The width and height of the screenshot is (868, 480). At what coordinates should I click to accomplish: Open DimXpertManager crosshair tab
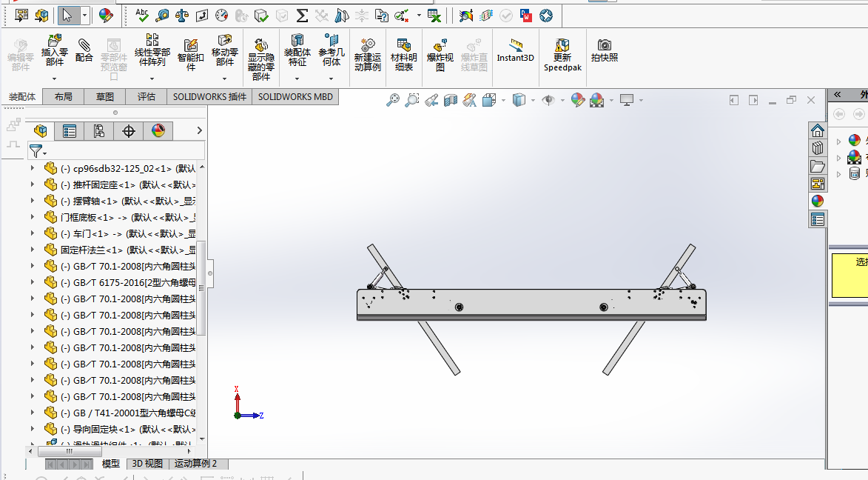[129, 131]
